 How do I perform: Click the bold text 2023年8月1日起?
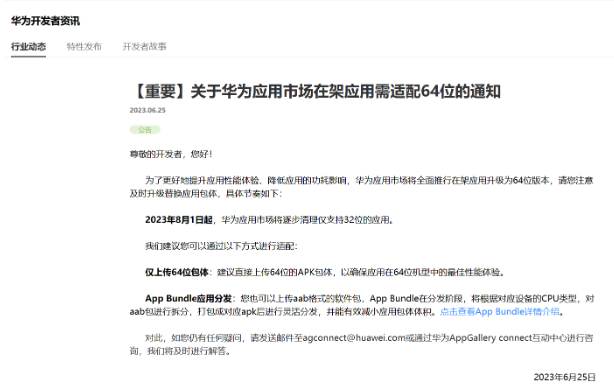click(x=179, y=220)
